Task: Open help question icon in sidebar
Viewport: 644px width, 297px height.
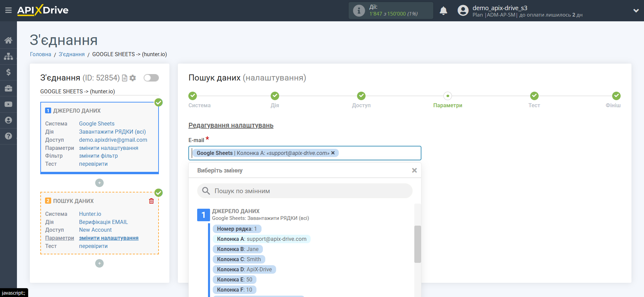Action: (8, 136)
